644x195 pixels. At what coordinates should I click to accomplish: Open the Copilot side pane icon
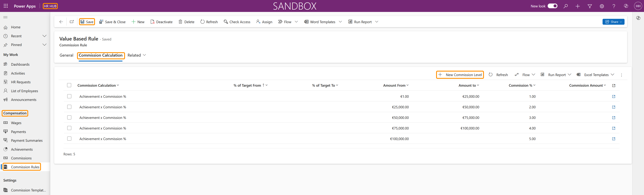[x=638, y=18]
